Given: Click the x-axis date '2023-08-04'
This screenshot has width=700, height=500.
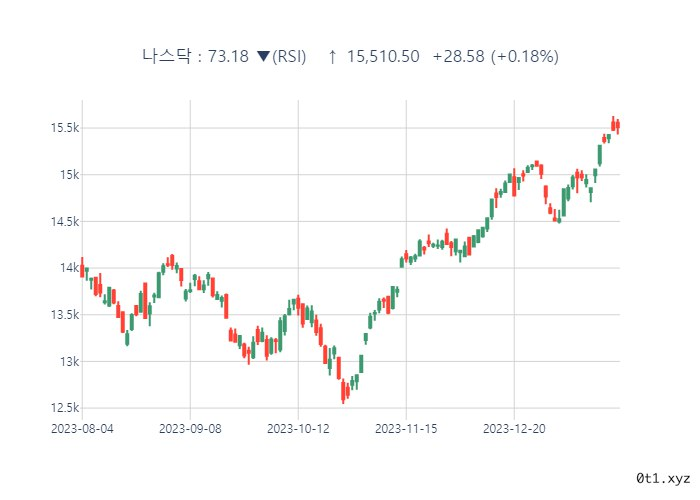Looking at the screenshot, I should [82, 429].
